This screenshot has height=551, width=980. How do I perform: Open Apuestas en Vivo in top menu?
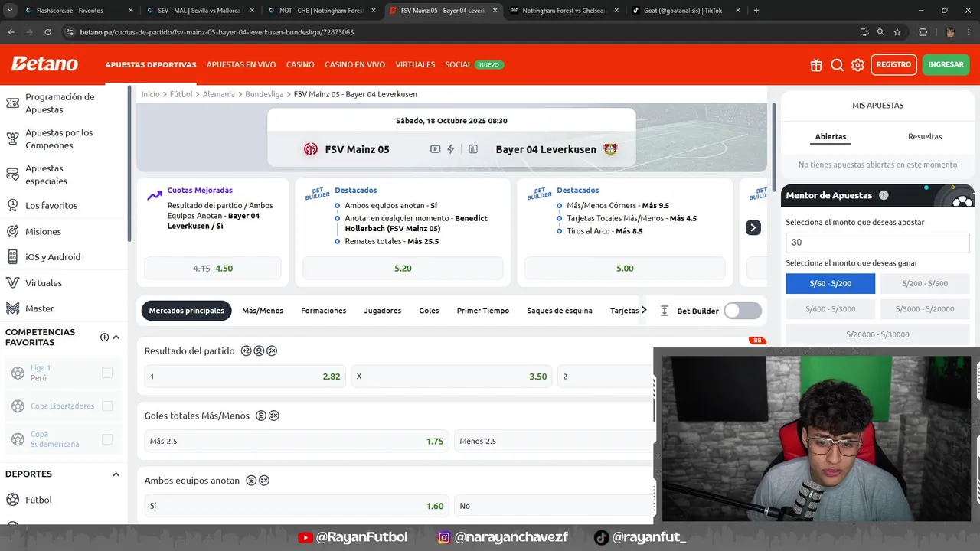tap(241, 64)
